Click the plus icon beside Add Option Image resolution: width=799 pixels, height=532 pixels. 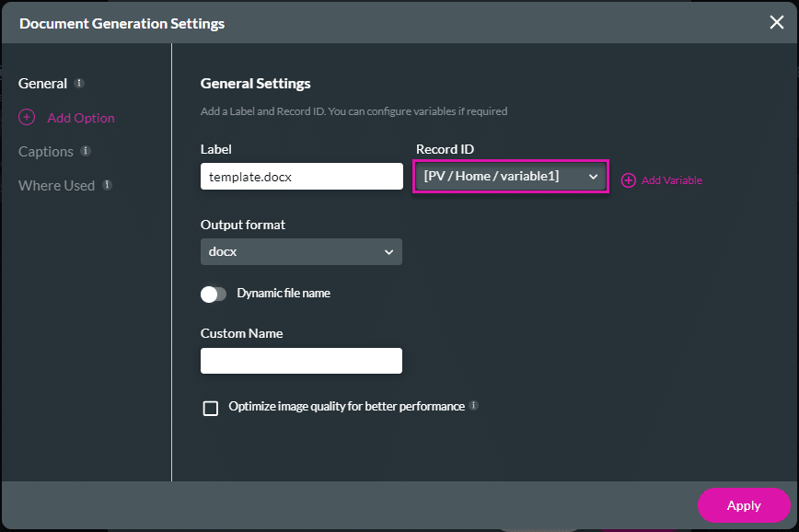26,118
